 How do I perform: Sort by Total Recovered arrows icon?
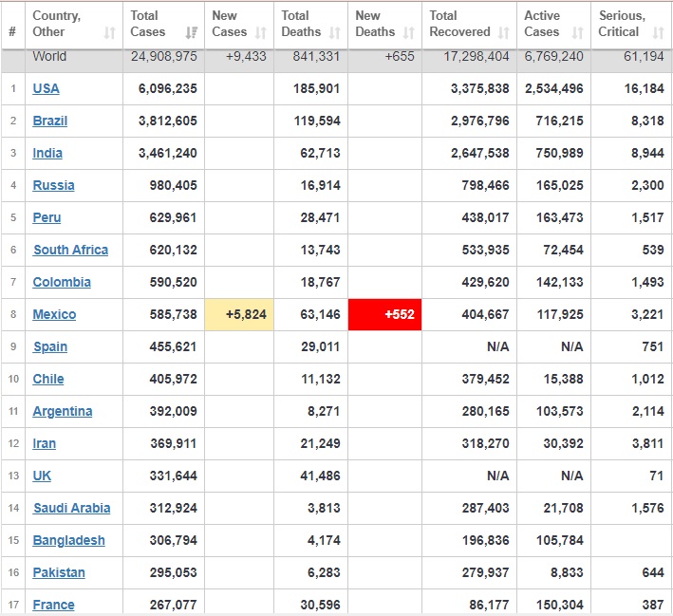[503, 33]
